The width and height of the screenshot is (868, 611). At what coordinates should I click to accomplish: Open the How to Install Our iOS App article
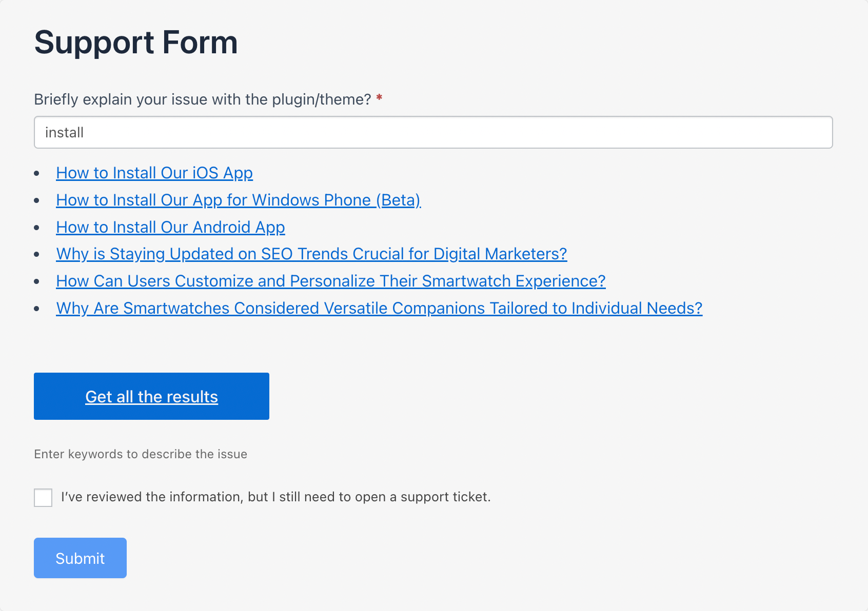(154, 173)
